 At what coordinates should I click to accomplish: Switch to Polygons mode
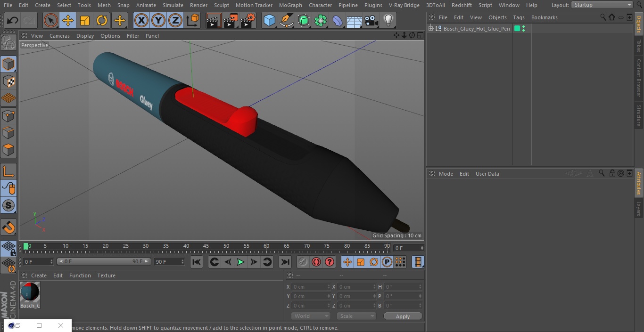click(8, 150)
